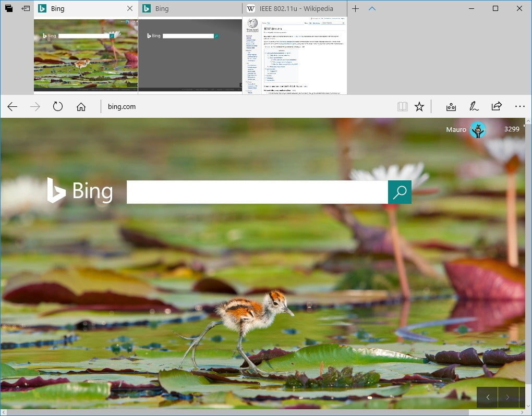Switch to the IEEE 802.11u Wikipedia tab
This screenshot has width=532, height=416.
(295, 9)
